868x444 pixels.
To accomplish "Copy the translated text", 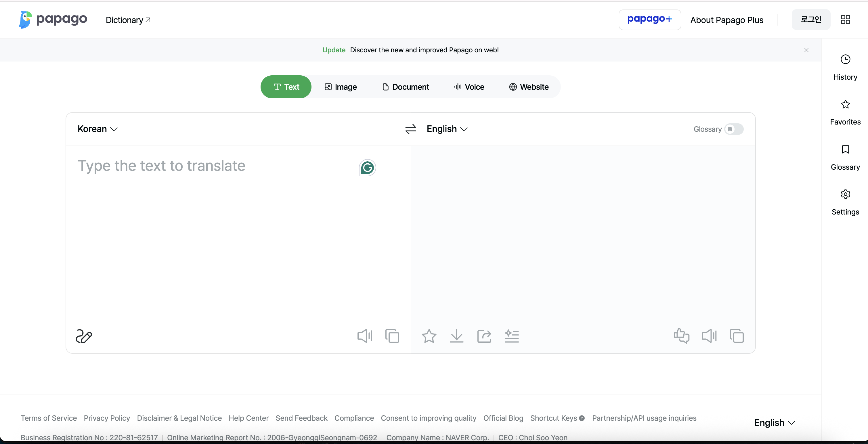I will point(737,336).
